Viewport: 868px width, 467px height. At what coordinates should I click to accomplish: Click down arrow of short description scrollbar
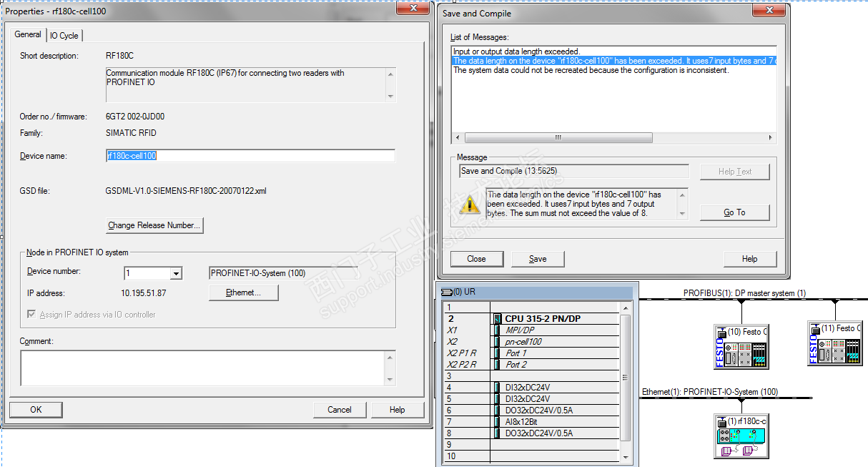tap(390, 97)
